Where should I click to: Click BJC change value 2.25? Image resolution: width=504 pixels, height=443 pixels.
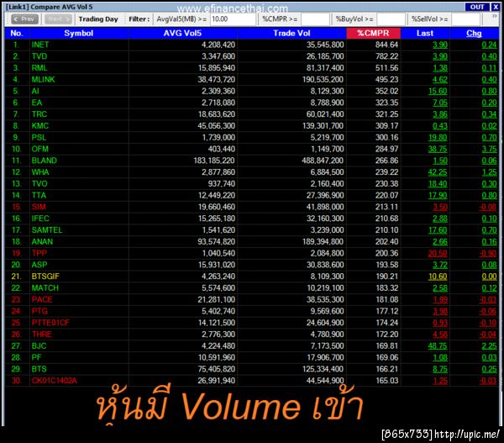coord(489,345)
